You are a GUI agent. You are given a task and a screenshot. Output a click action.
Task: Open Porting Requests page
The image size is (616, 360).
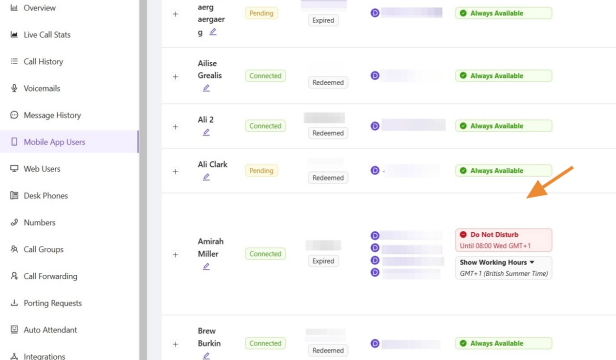coord(53,303)
